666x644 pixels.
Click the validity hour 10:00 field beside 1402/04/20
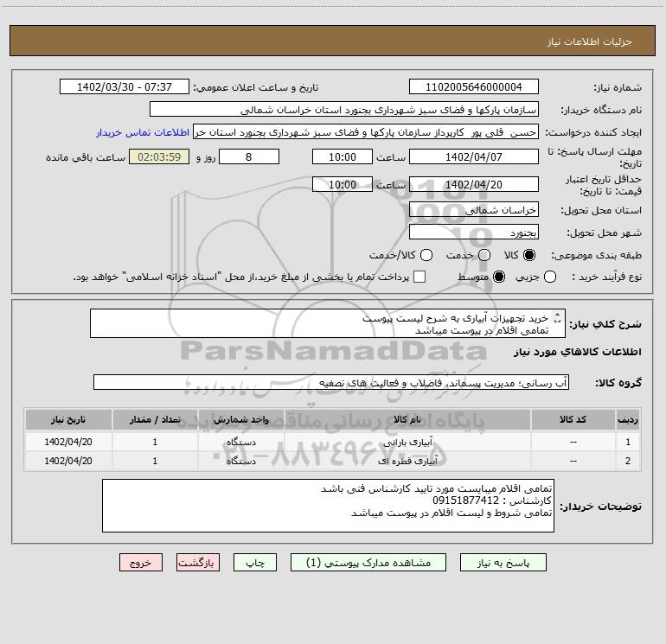click(x=343, y=184)
